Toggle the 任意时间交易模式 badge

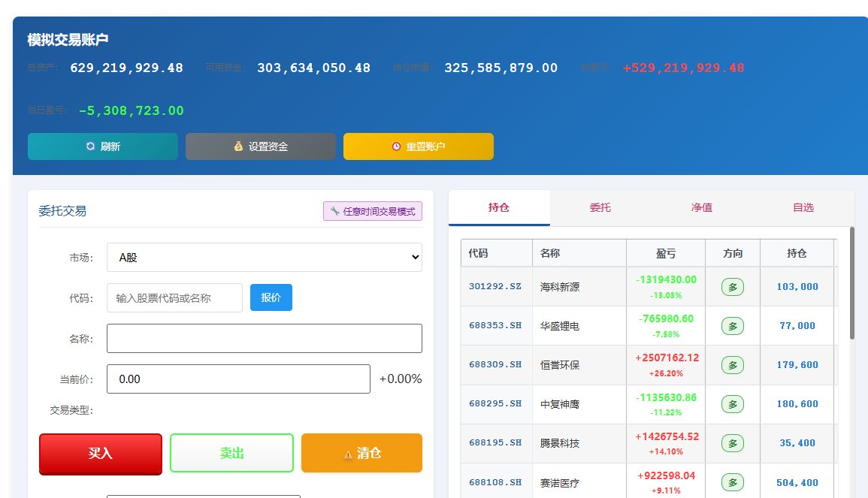click(x=373, y=212)
